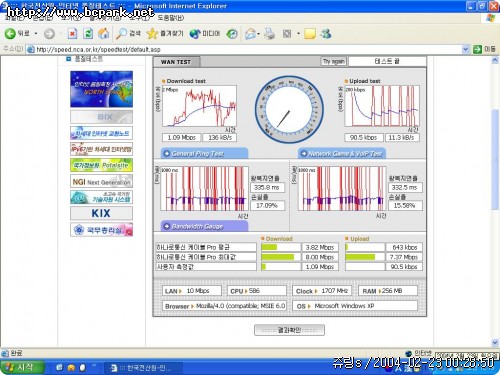
Task: Open the Mail icon dropdown arrow
Action: 259,34
